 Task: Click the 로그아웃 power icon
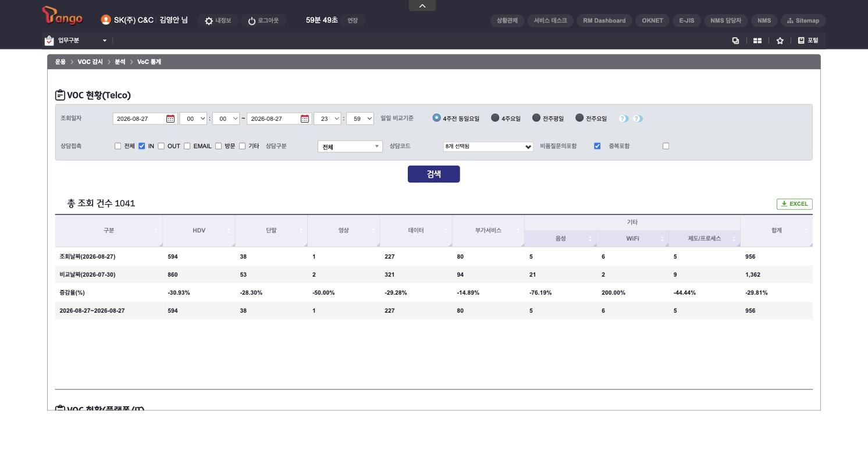(x=252, y=21)
